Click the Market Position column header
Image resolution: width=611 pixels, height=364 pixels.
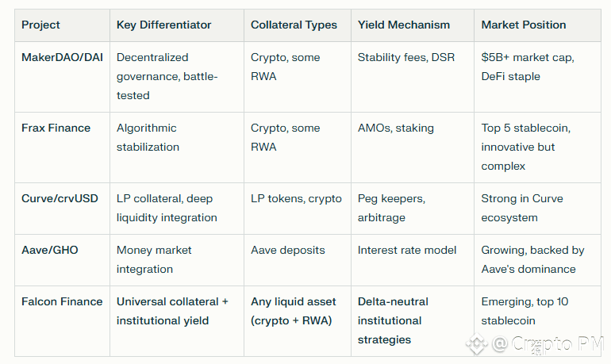pyautogui.click(x=524, y=25)
